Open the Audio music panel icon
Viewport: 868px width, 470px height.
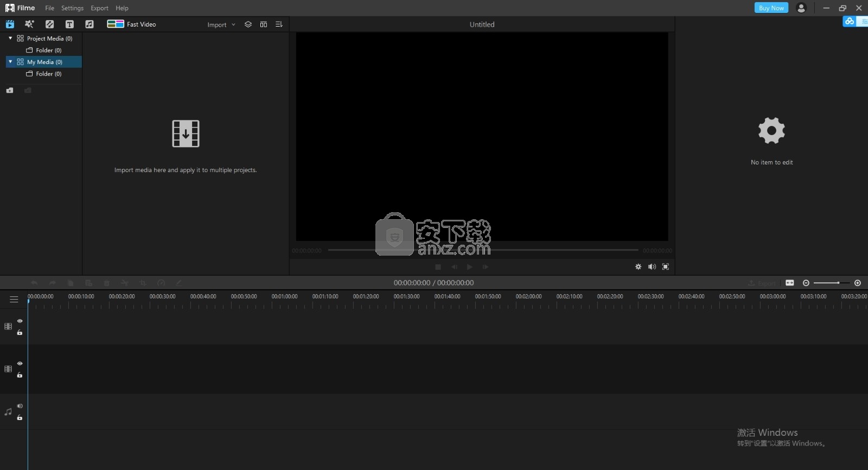pyautogui.click(x=90, y=24)
